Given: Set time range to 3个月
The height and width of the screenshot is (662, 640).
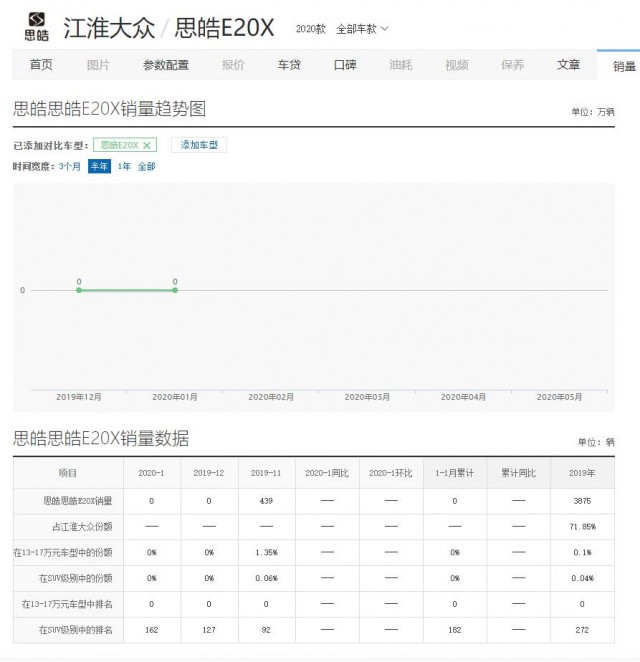Looking at the screenshot, I should [70, 166].
